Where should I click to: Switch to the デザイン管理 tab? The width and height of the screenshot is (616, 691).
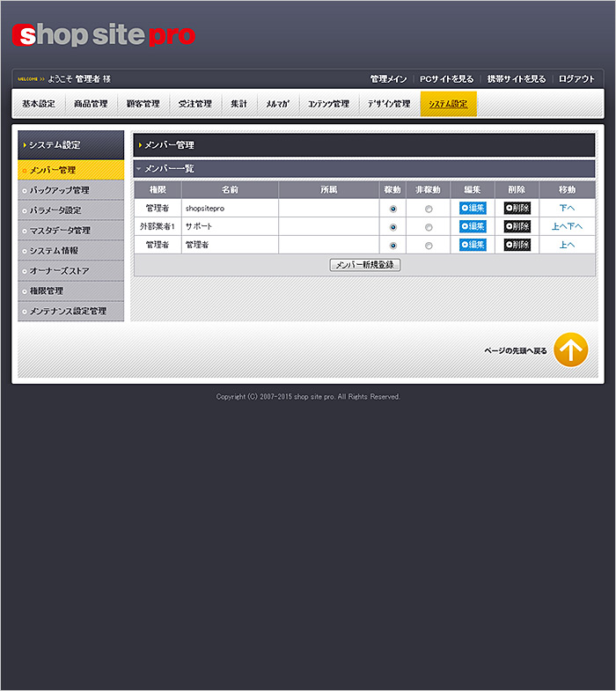pyautogui.click(x=388, y=104)
